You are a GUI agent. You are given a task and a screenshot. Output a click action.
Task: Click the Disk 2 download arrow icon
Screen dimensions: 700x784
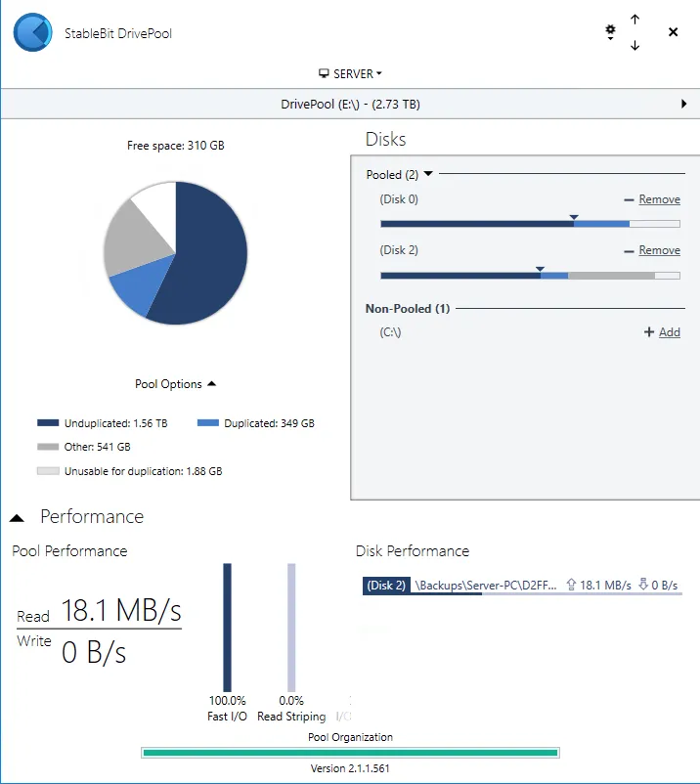(642, 586)
